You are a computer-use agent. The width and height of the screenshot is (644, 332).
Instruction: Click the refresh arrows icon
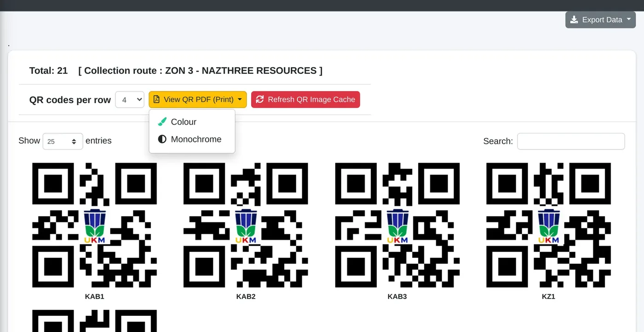click(x=260, y=99)
